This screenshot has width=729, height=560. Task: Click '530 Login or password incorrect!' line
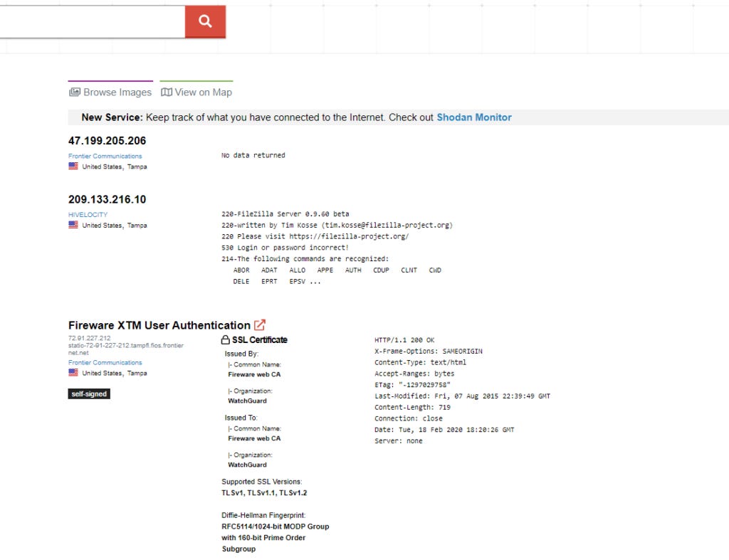coord(285,248)
